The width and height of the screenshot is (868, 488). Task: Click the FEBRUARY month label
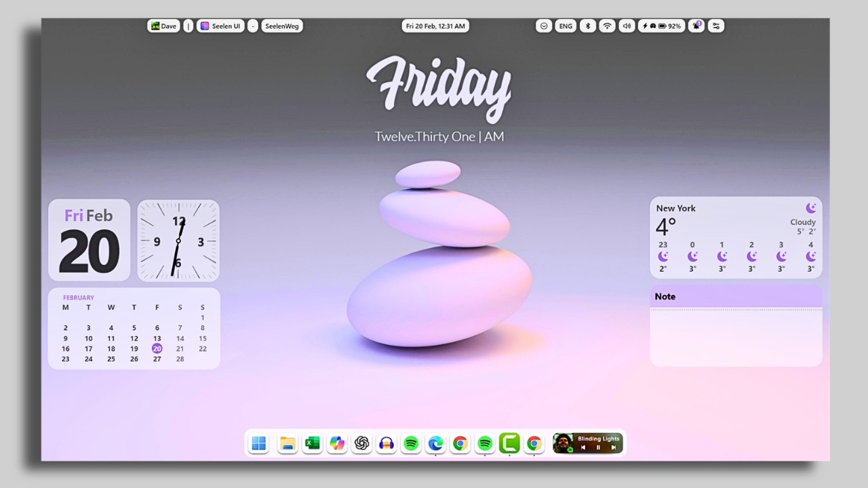tap(79, 298)
